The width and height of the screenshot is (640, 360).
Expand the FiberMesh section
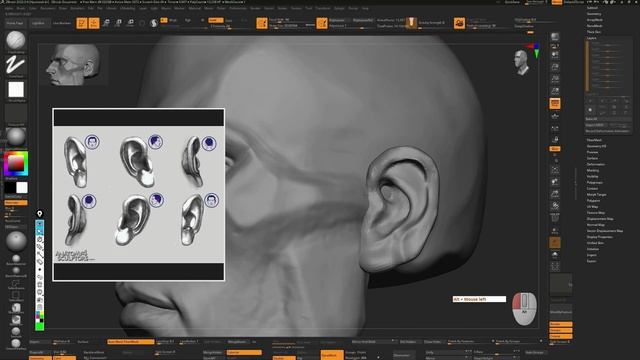point(594,140)
